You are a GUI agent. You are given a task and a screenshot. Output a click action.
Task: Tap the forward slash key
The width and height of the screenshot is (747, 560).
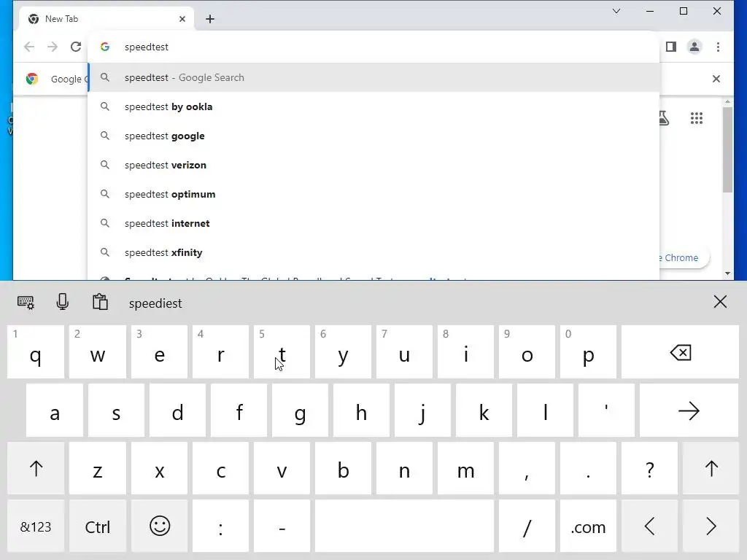pos(527,526)
